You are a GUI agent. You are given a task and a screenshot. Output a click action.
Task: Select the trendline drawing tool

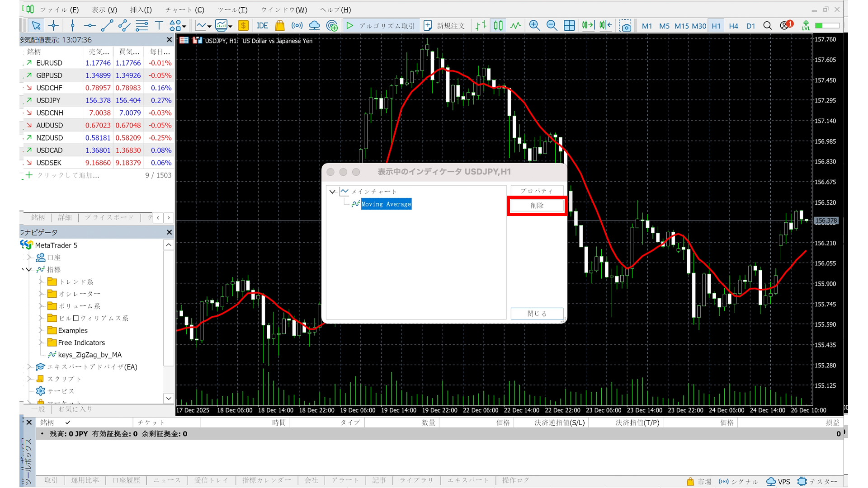(x=107, y=25)
